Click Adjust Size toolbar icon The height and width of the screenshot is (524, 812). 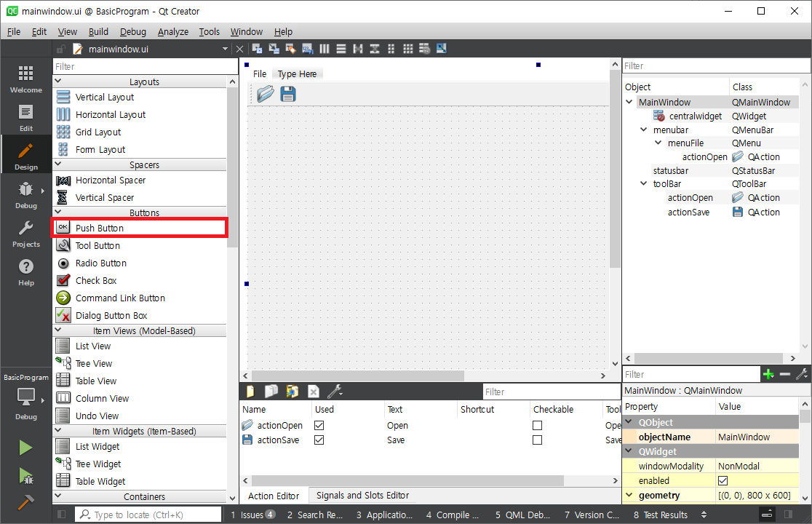click(x=441, y=49)
